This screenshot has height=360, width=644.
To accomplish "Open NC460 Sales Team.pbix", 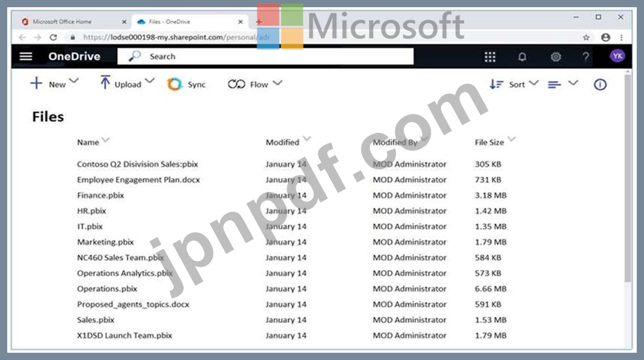I will tap(120, 258).
